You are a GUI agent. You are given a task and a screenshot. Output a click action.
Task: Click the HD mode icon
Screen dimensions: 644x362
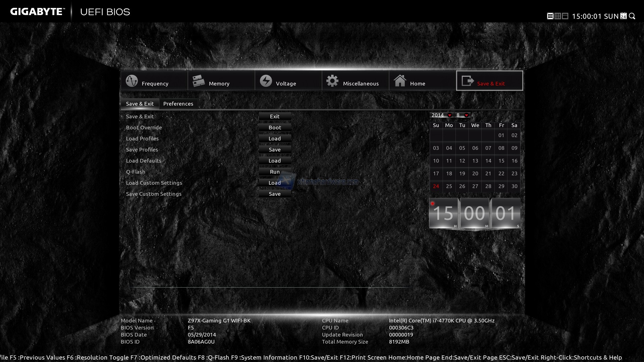tap(550, 16)
